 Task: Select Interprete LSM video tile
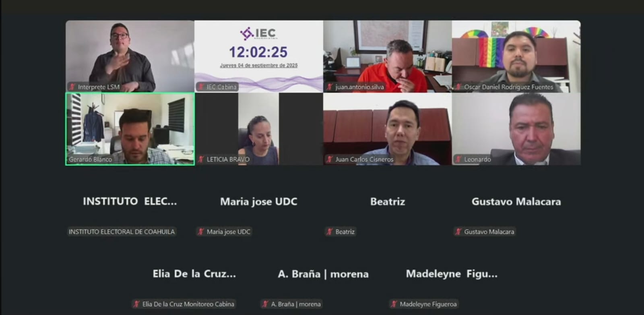pos(130,56)
